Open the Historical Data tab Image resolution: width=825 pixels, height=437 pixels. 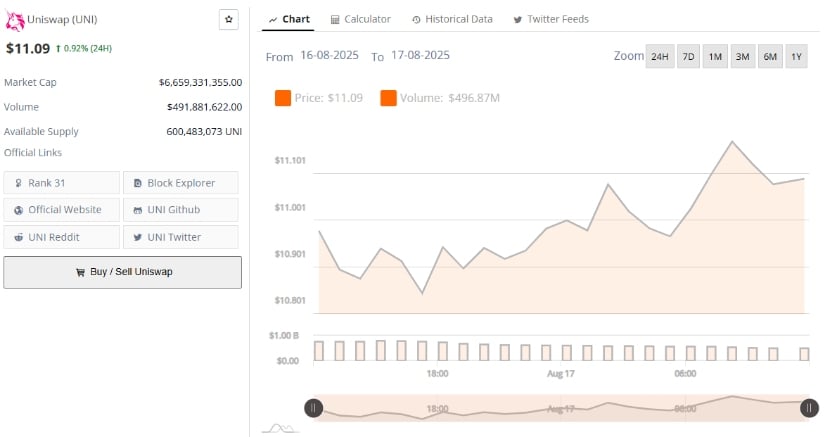click(x=452, y=19)
